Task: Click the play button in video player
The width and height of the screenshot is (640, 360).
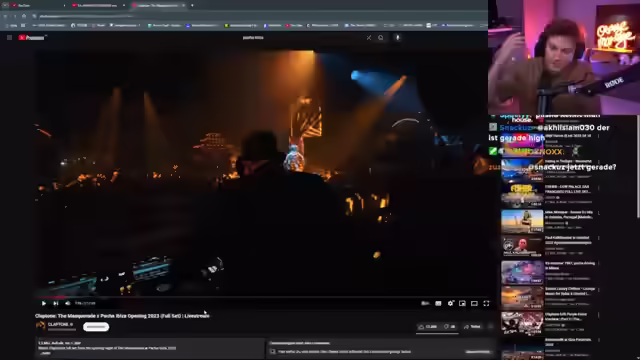Action: 44,303
